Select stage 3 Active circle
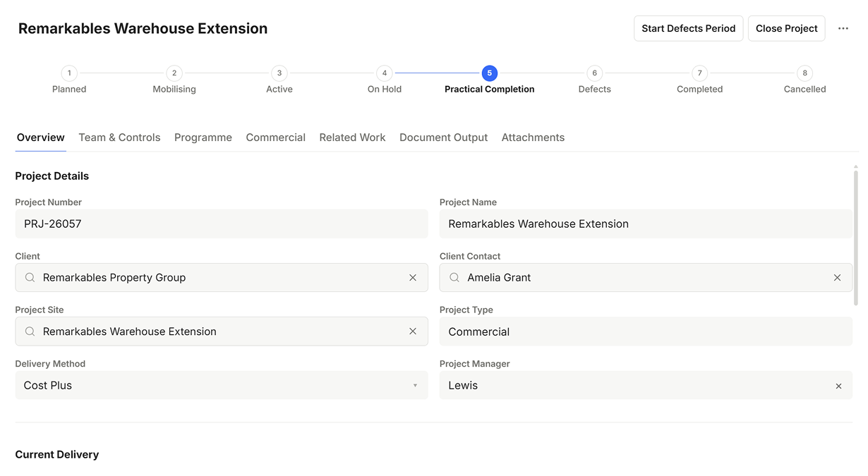The image size is (868, 476). (279, 73)
